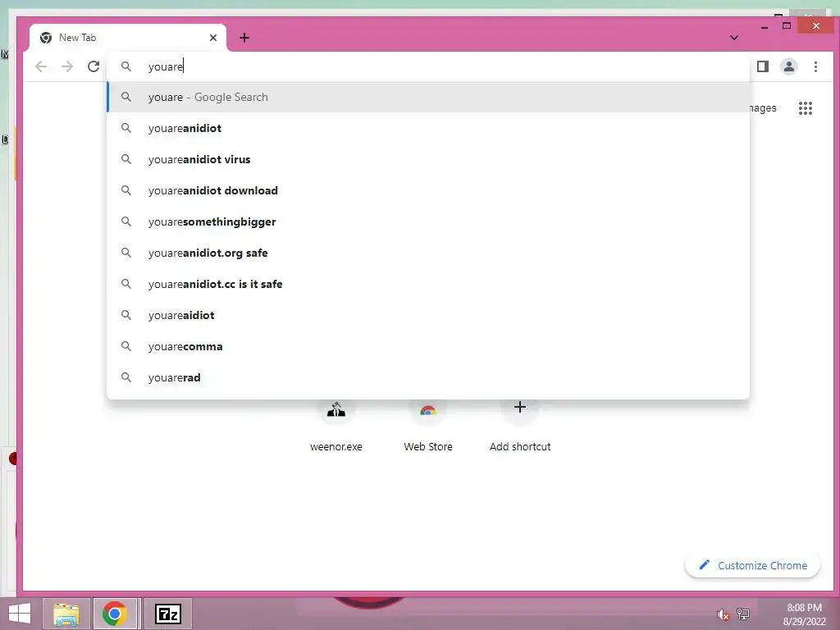Select the 'youareanidiot' suggestion
Viewport: 840px width, 630px height.
pos(428,128)
